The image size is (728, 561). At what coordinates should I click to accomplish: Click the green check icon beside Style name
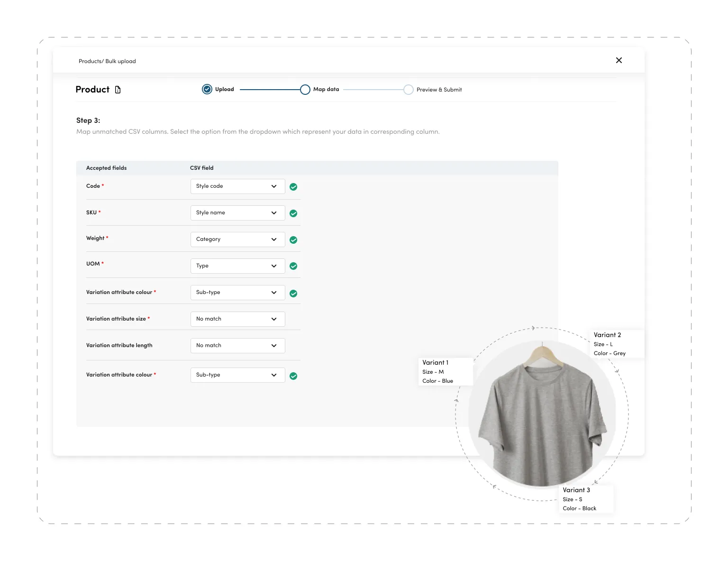pyautogui.click(x=293, y=213)
